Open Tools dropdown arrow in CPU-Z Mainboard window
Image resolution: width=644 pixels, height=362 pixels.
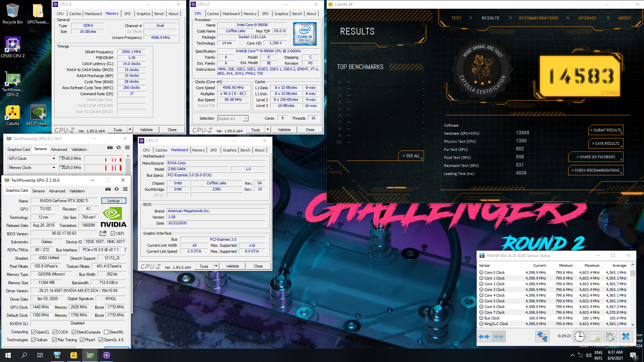pos(216,266)
